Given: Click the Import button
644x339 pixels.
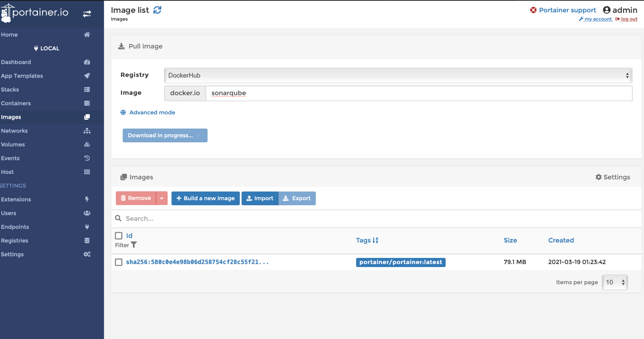Looking at the screenshot, I should tap(260, 198).
